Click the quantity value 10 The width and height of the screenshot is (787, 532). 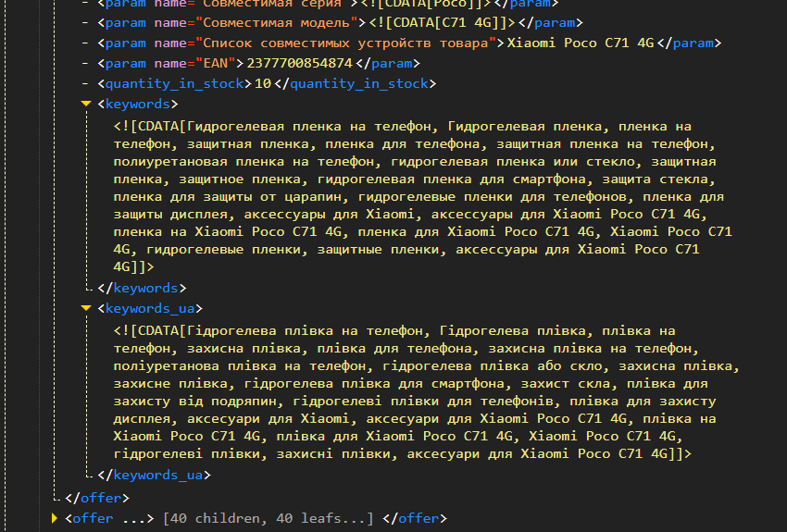(263, 83)
